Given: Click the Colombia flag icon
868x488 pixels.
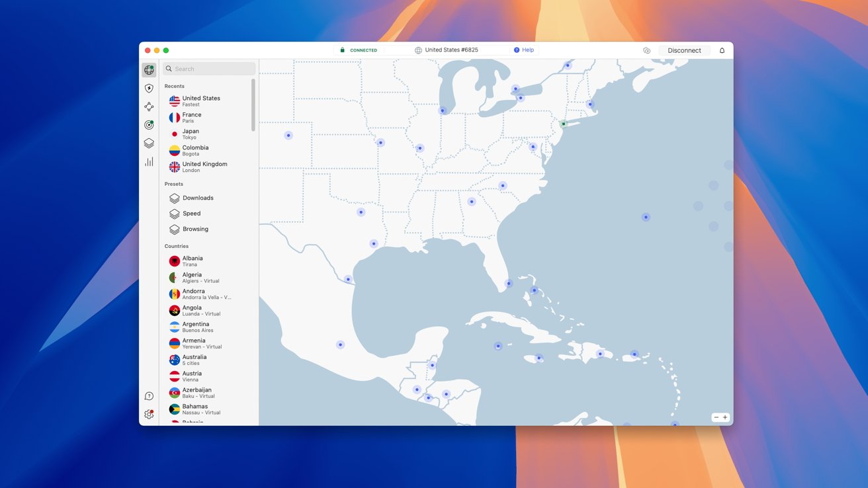Looking at the screenshot, I should tap(174, 151).
